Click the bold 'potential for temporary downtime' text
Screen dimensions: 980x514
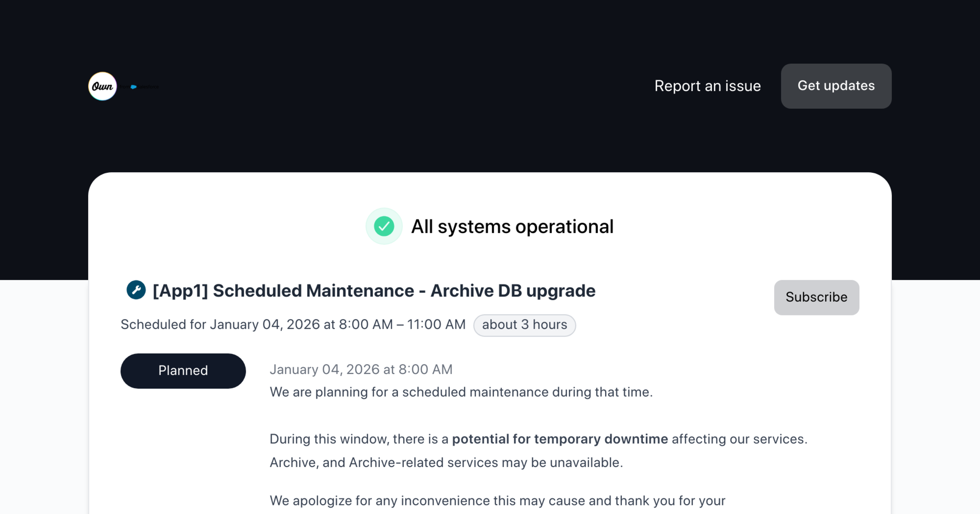[560, 439]
